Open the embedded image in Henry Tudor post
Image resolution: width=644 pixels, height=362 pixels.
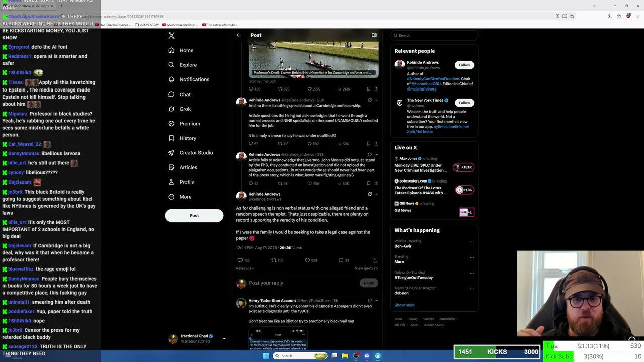[x=278, y=339]
